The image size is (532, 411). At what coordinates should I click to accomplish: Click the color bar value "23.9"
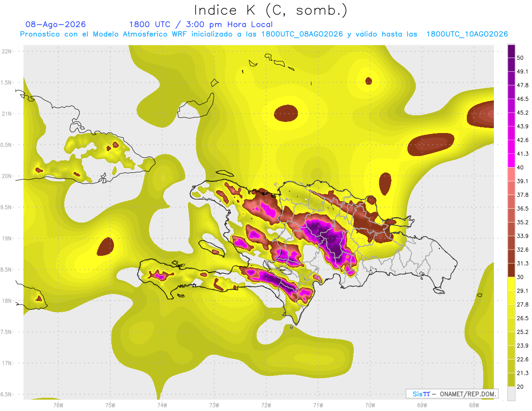coord(523,346)
